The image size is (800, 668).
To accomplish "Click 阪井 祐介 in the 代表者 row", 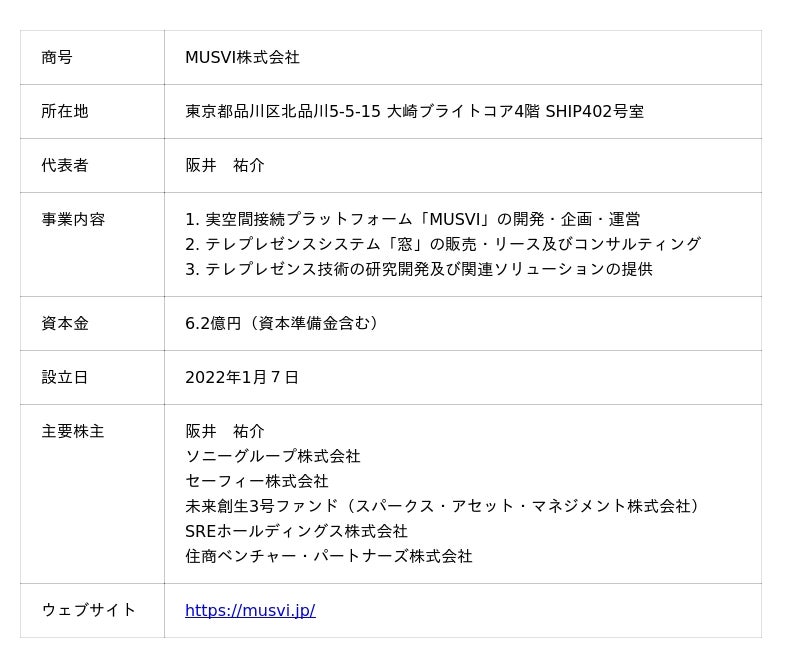I will tap(225, 165).
